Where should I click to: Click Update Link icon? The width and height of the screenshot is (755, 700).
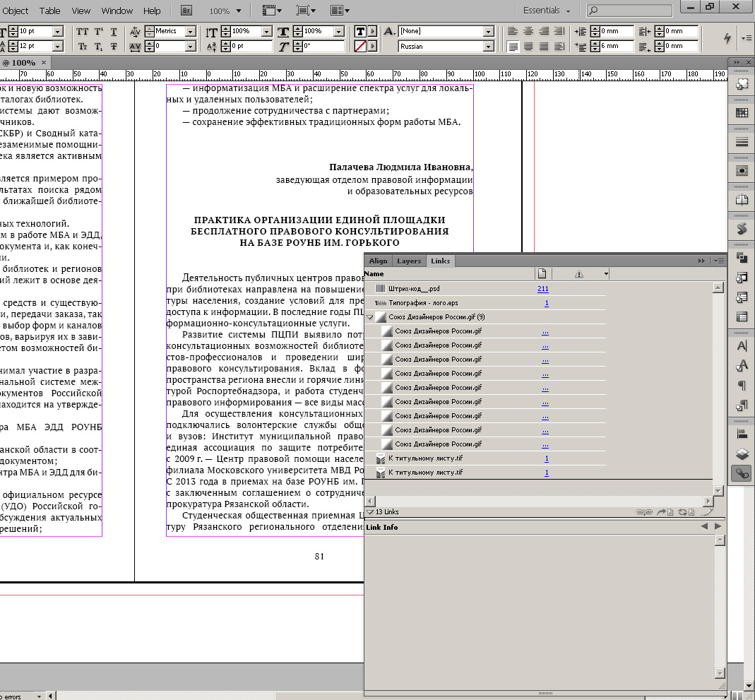click(686, 512)
